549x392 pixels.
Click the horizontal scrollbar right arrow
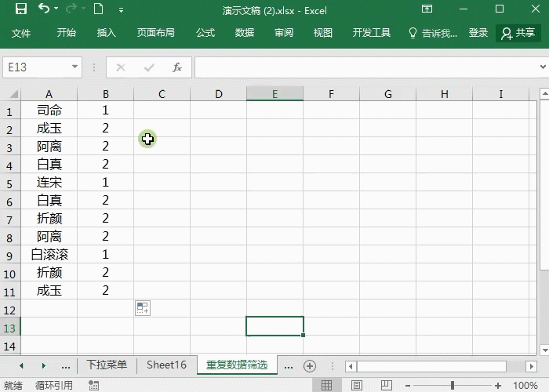(x=532, y=366)
